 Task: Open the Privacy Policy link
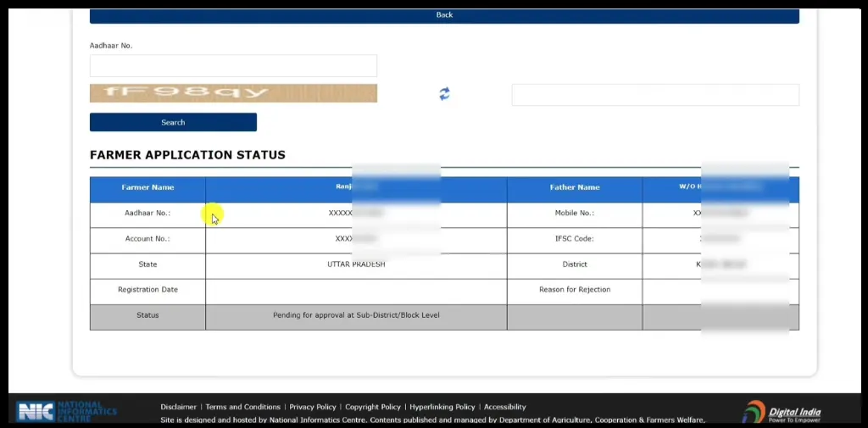313,407
